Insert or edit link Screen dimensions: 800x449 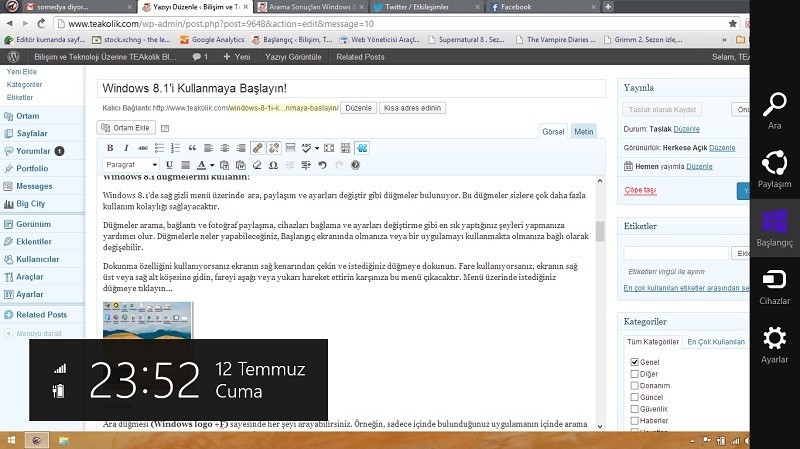pos(257,148)
